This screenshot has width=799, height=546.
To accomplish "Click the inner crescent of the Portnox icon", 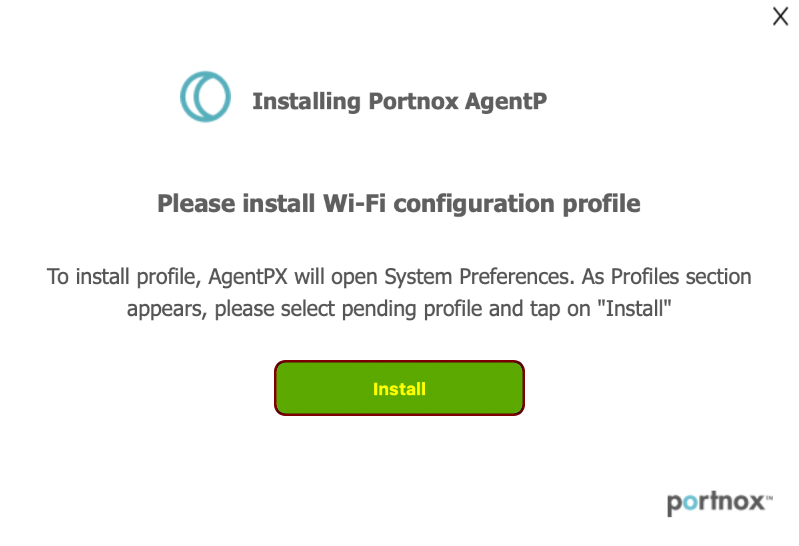I will click(211, 96).
